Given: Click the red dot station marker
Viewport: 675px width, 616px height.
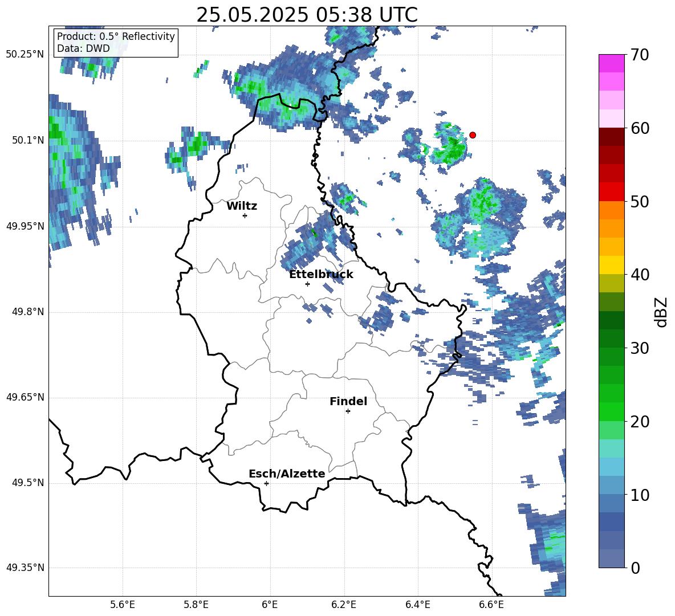Looking at the screenshot, I should click(472, 135).
